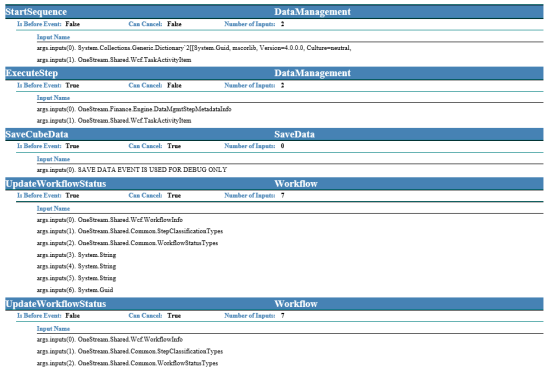
Task: Select the args.inputs(3) System.String row
Action: [76, 255]
